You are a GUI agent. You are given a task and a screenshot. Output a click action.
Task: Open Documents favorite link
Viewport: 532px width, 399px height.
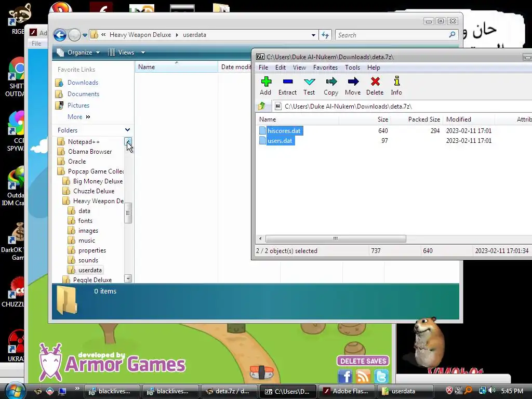(x=83, y=94)
